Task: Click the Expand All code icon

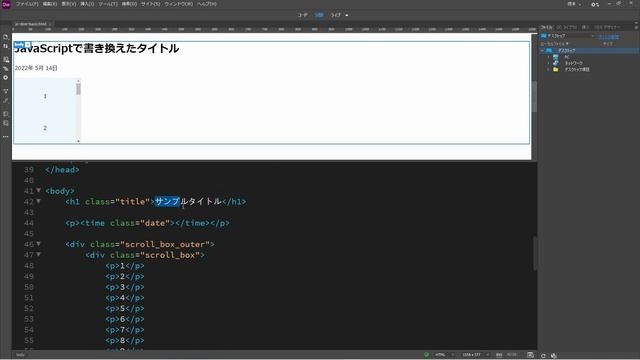Action: (6, 91)
